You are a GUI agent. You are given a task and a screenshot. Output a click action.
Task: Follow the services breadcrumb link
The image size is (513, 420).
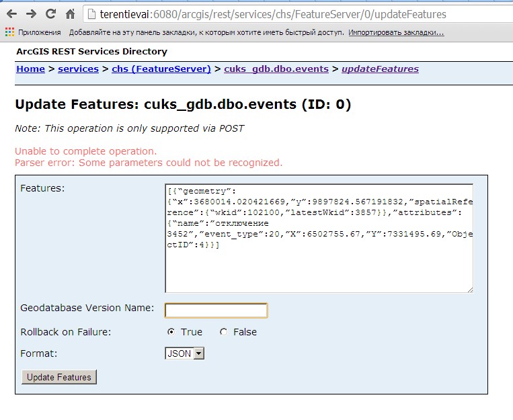point(78,69)
